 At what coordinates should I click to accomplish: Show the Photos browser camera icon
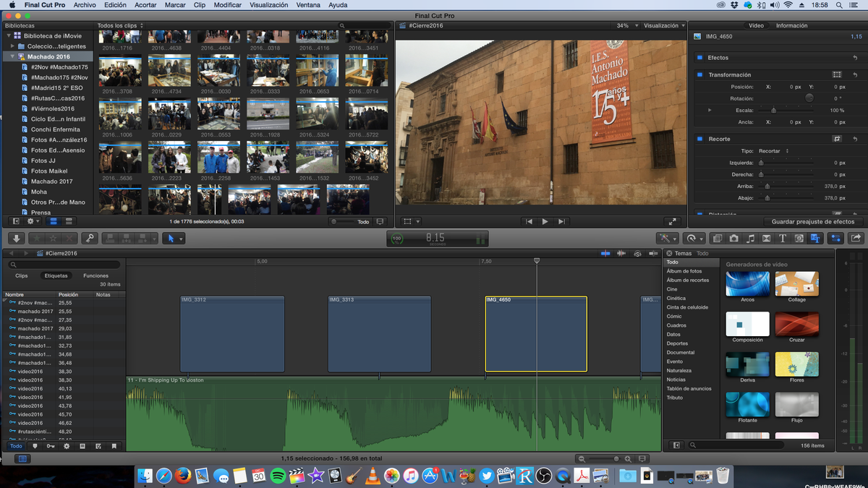[733, 238]
